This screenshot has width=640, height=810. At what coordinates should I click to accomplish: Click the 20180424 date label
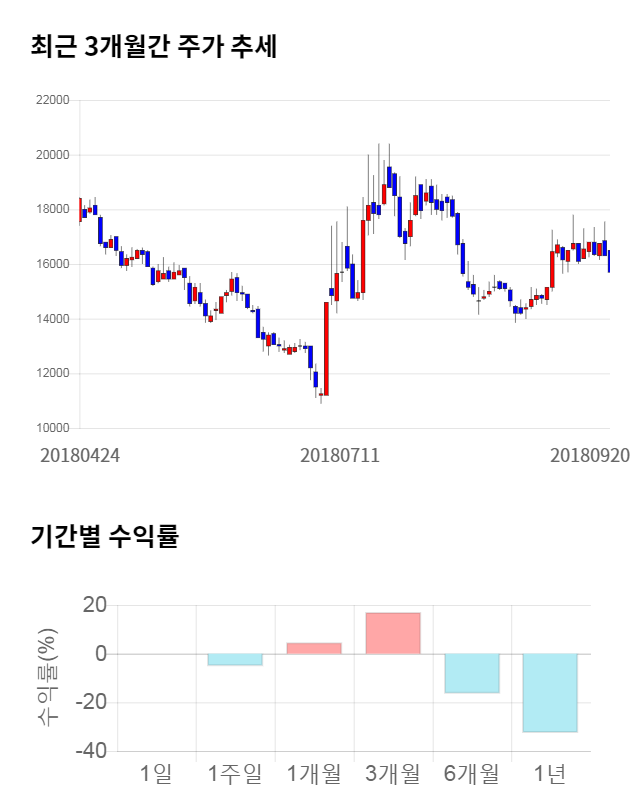(80, 455)
